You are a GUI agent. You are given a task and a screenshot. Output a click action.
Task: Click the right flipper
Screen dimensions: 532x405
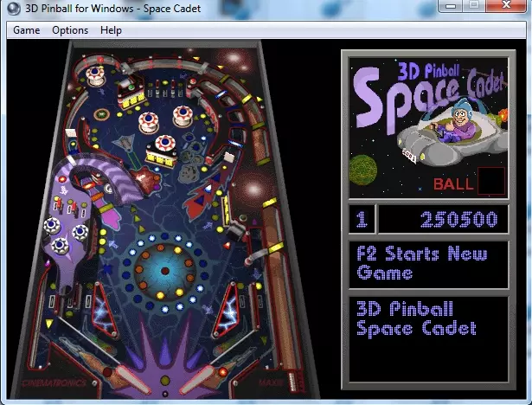(x=195, y=379)
